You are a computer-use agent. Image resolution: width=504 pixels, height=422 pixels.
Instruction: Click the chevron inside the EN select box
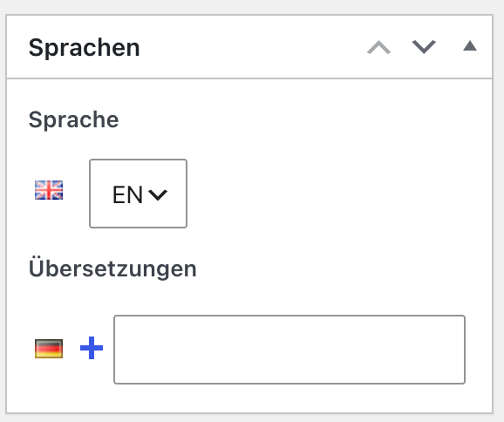pos(158,194)
